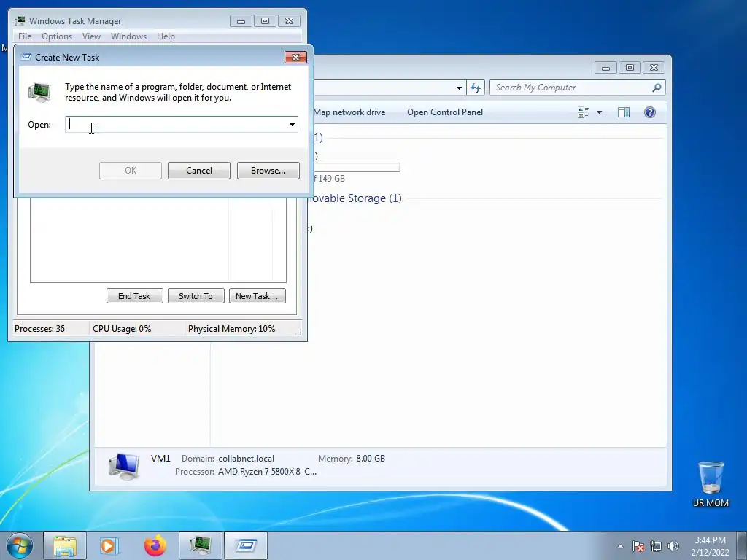Click Processes: 36 status entry
The image size is (747, 560).
pyautogui.click(x=39, y=329)
